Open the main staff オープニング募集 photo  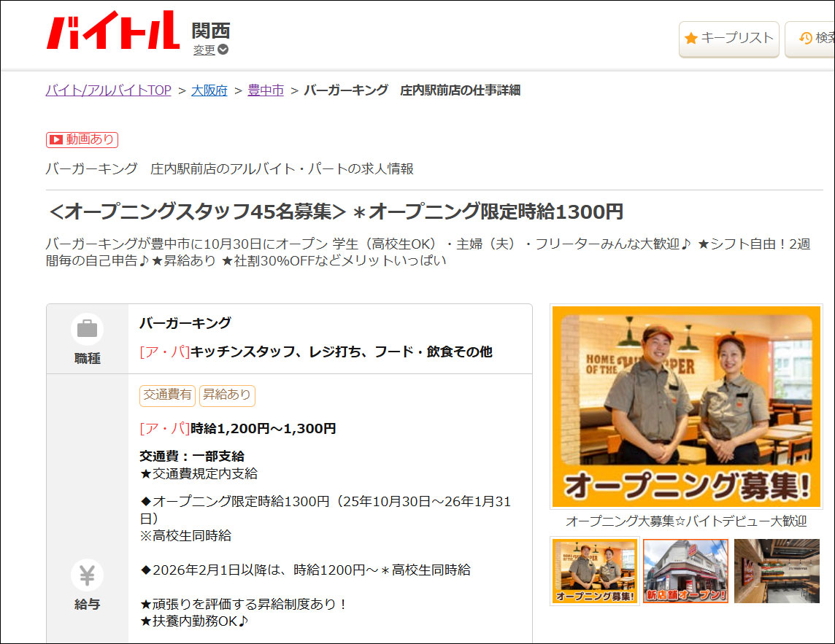(x=686, y=407)
